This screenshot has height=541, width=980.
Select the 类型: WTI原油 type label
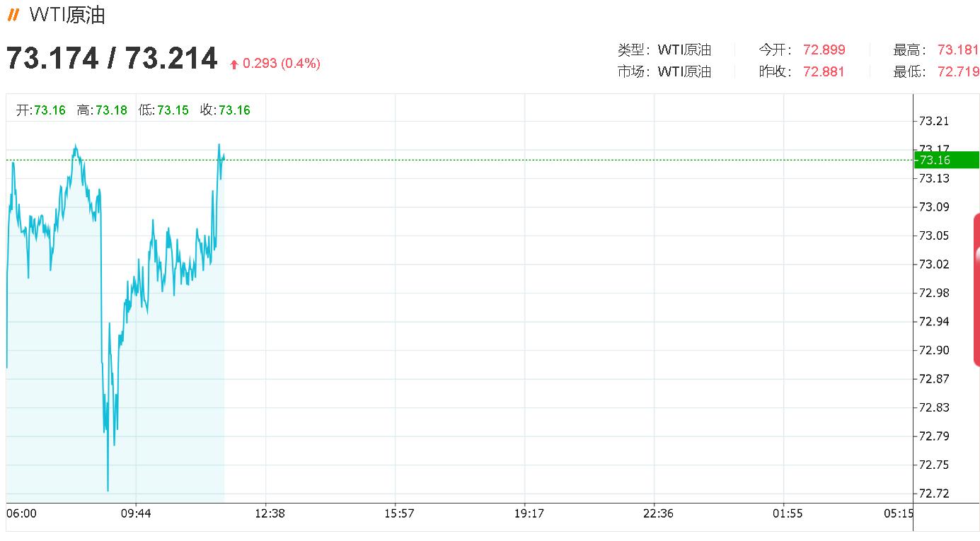coord(664,50)
